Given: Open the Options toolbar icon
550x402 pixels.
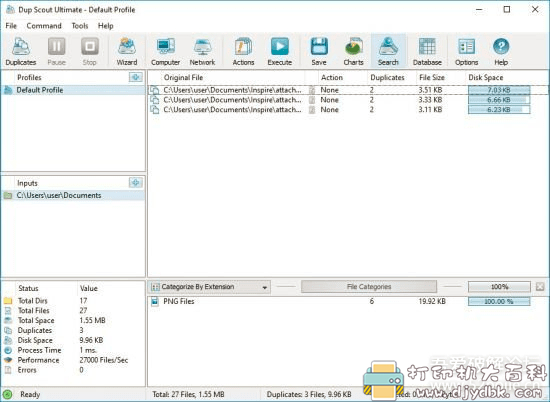Looking at the screenshot, I should coord(467,52).
